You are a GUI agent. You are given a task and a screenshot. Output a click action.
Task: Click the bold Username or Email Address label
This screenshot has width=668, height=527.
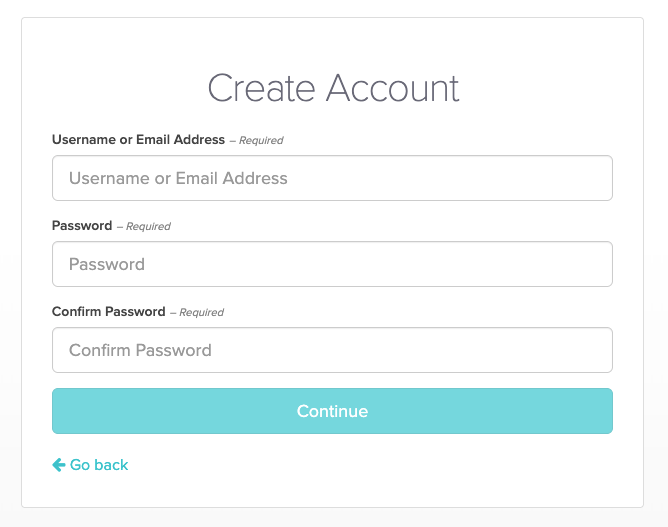point(138,140)
